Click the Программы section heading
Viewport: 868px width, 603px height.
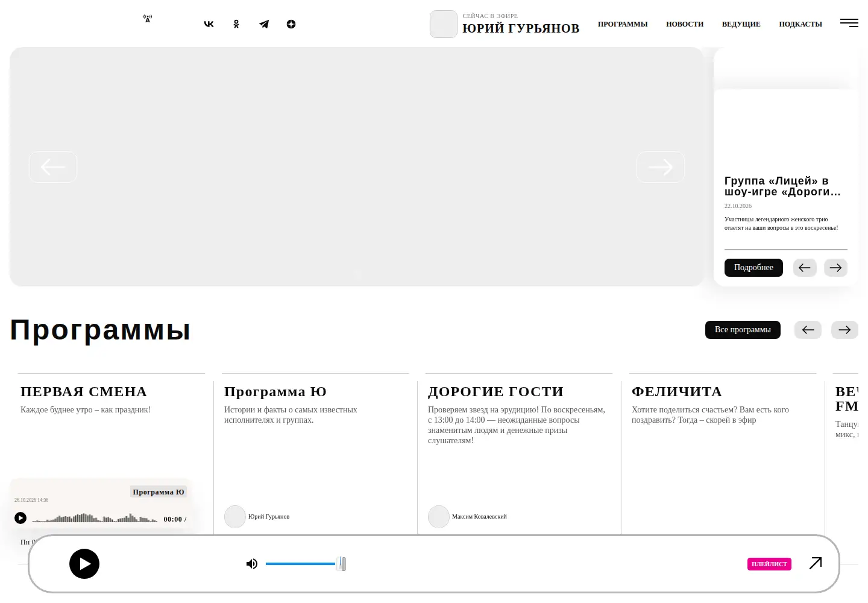click(101, 330)
